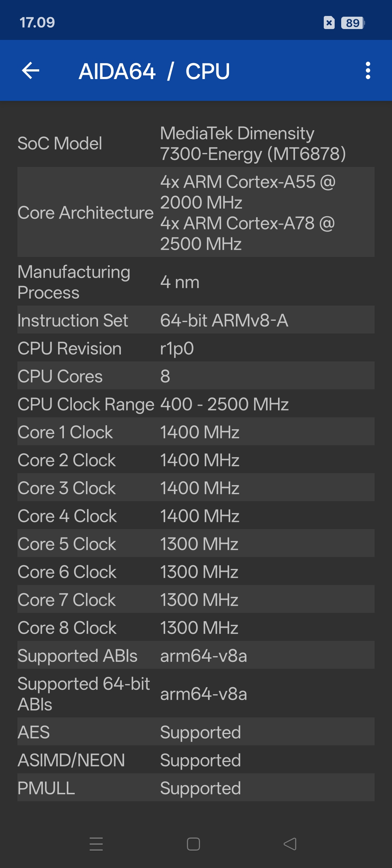
Task: Tap the Manufacturing Process 4 nm row
Action: click(x=196, y=282)
